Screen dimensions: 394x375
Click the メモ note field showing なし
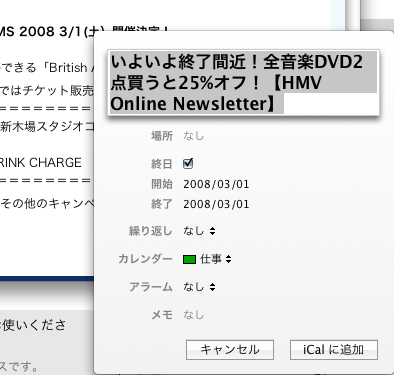(x=193, y=315)
